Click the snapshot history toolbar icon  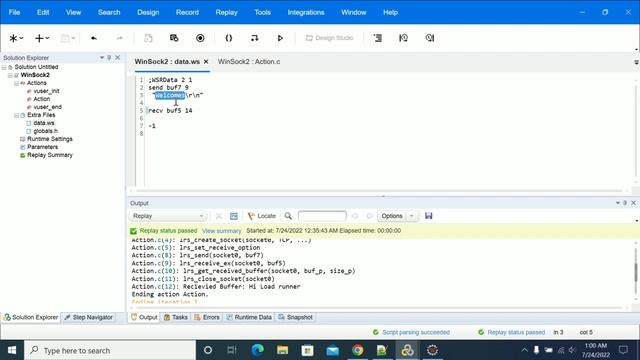click(x=403, y=38)
